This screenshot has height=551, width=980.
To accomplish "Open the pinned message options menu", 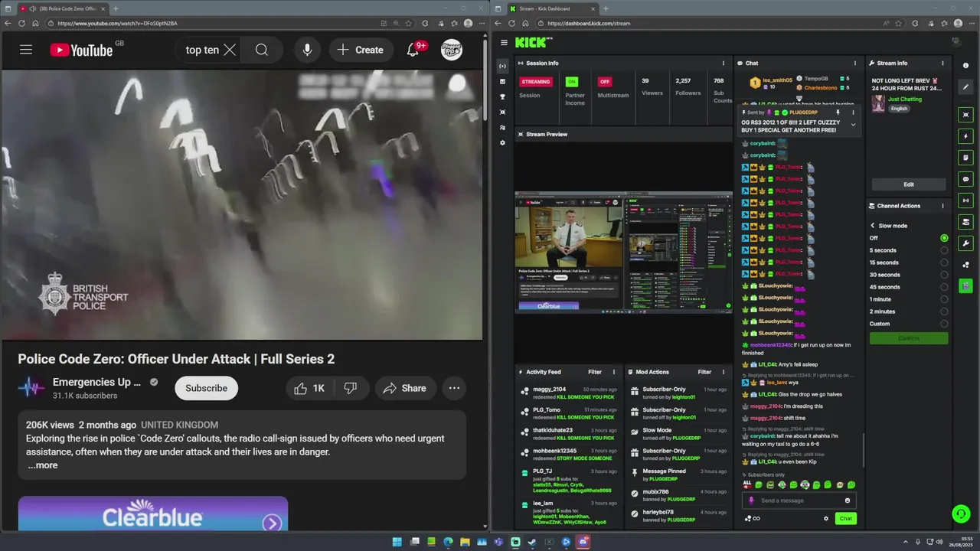I will coord(853,112).
